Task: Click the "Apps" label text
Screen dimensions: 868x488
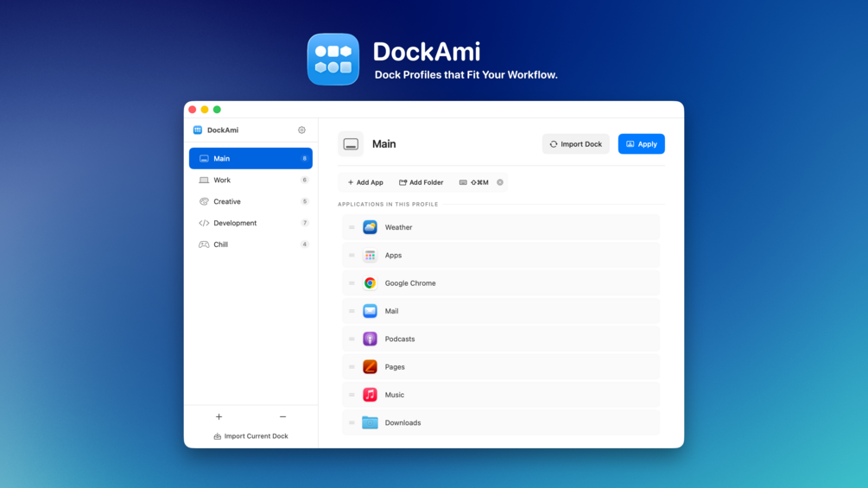Action: pos(393,255)
